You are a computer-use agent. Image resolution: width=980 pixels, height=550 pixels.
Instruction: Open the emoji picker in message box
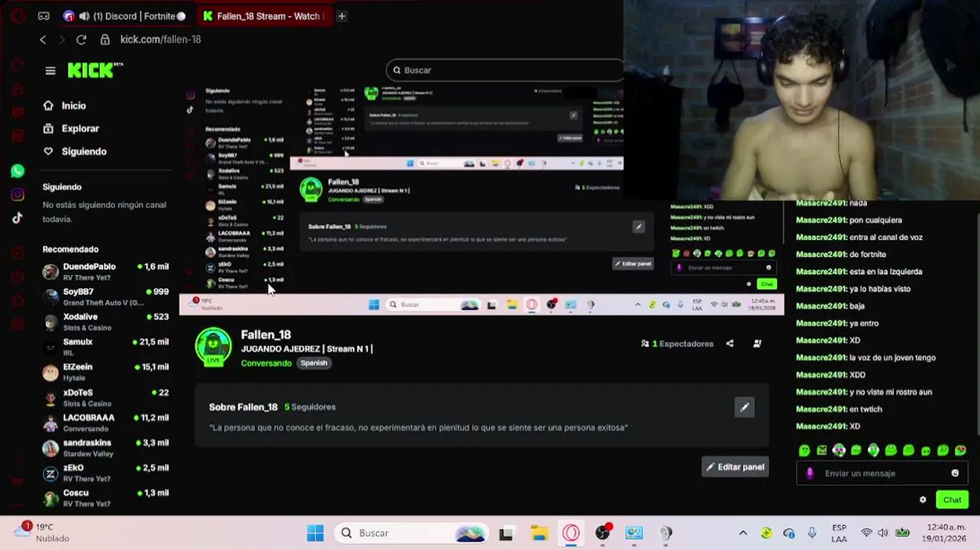coord(955,474)
